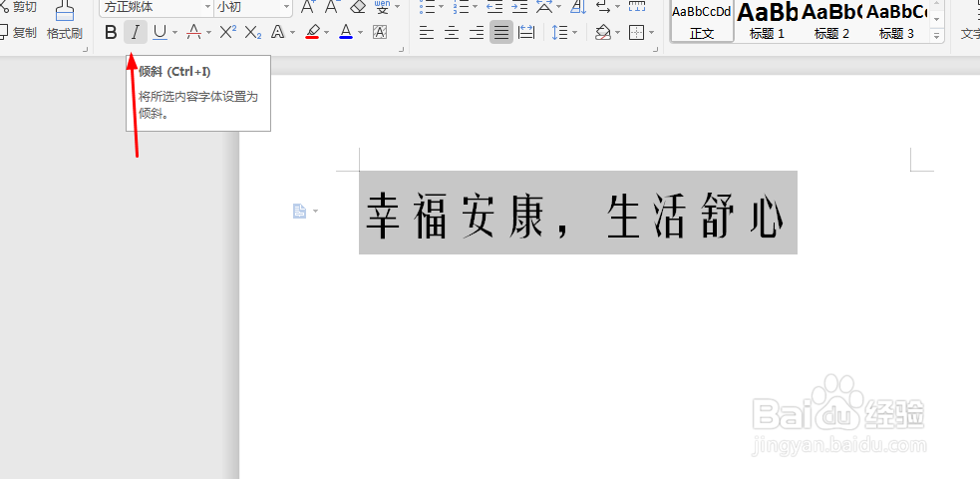The height and width of the screenshot is (479, 980).
Task: Apply red highlight color to text
Action: 313,33
